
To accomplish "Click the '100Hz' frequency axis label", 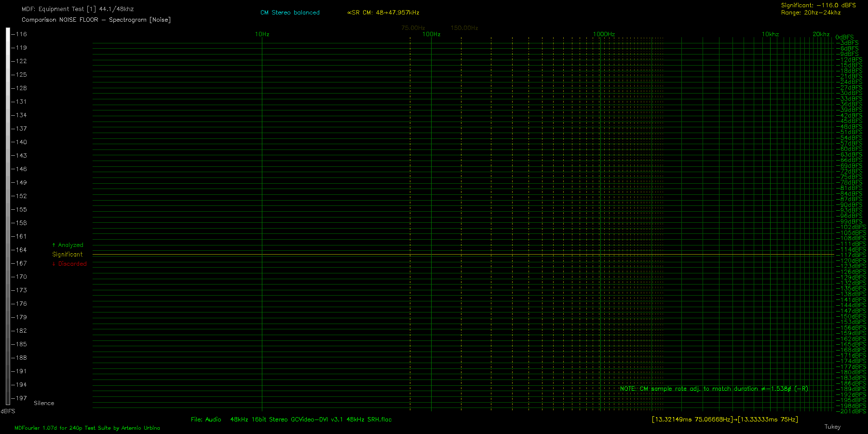I will click(x=431, y=34).
